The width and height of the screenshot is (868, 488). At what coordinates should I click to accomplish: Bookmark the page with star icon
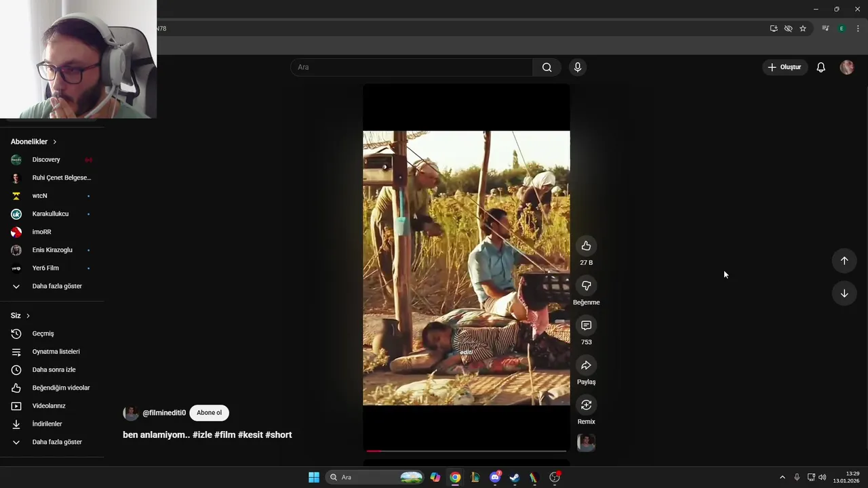point(803,28)
